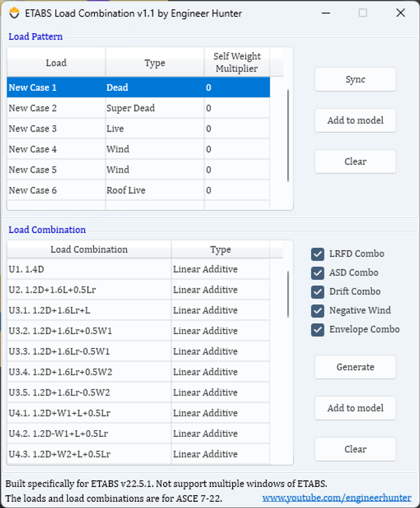Click the Self Weight Multiplier column header
Screen dimensions: 420x508
tap(236, 62)
